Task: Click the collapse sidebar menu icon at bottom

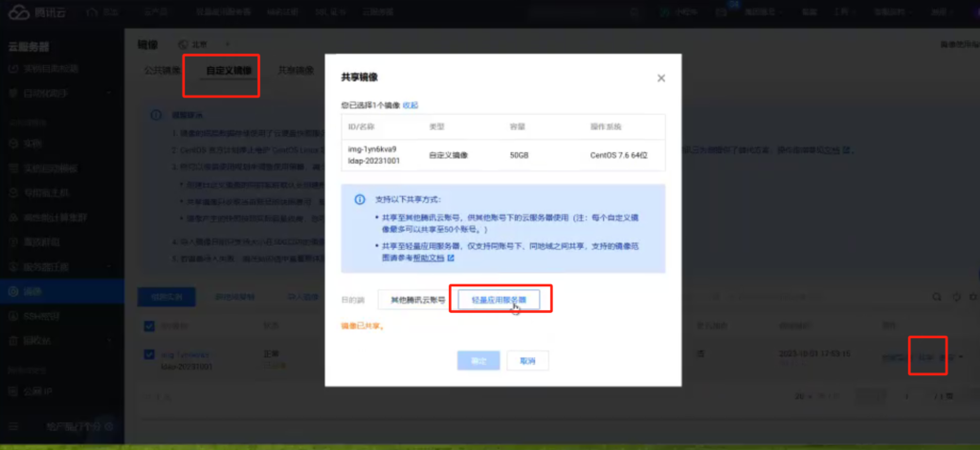Action: (13, 426)
